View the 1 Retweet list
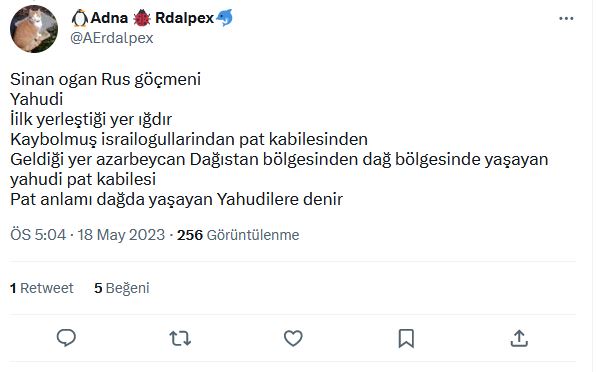 pyautogui.click(x=42, y=288)
